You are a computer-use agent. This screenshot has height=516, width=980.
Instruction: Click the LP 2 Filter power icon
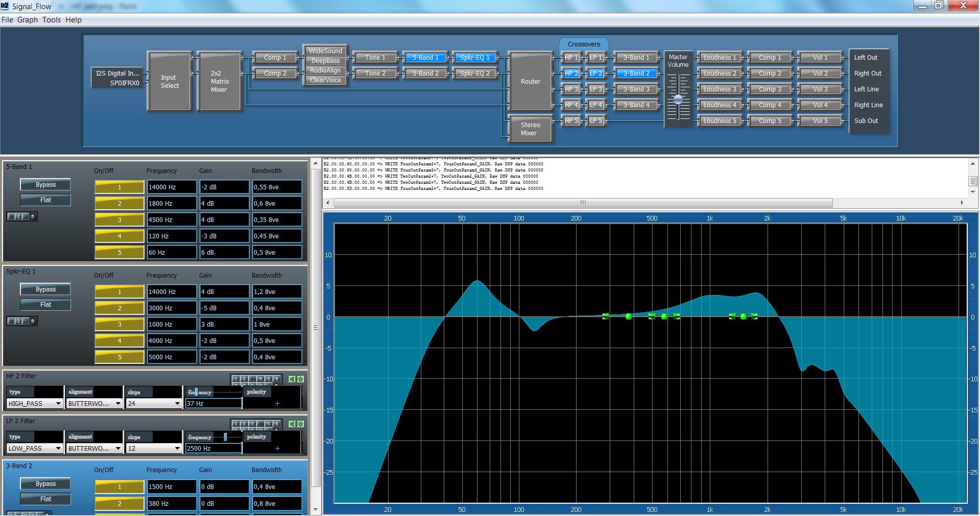[x=300, y=424]
